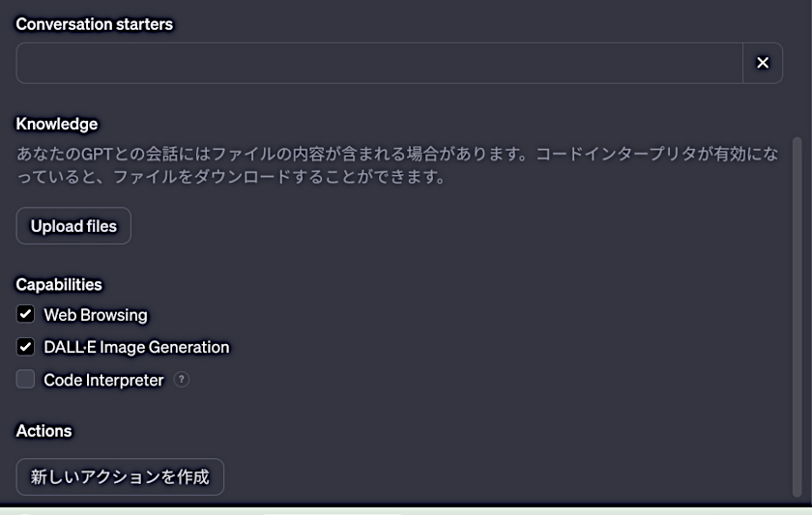Select the Conversation starters heading

tap(95, 24)
